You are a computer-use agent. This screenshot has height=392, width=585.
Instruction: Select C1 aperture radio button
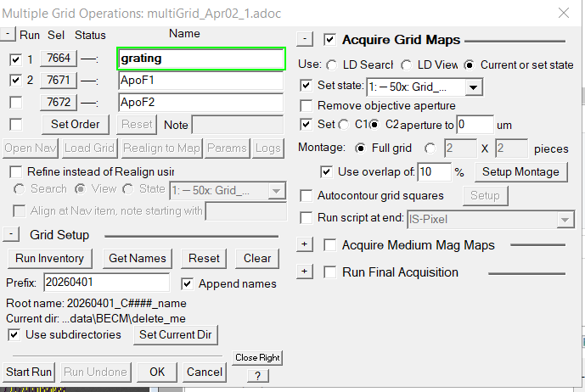(x=343, y=125)
